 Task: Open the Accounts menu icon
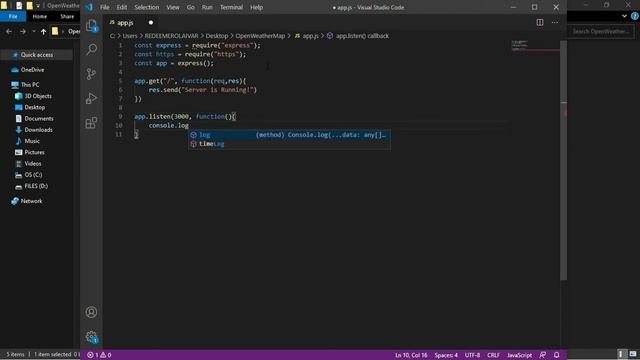tap(91, 312)
